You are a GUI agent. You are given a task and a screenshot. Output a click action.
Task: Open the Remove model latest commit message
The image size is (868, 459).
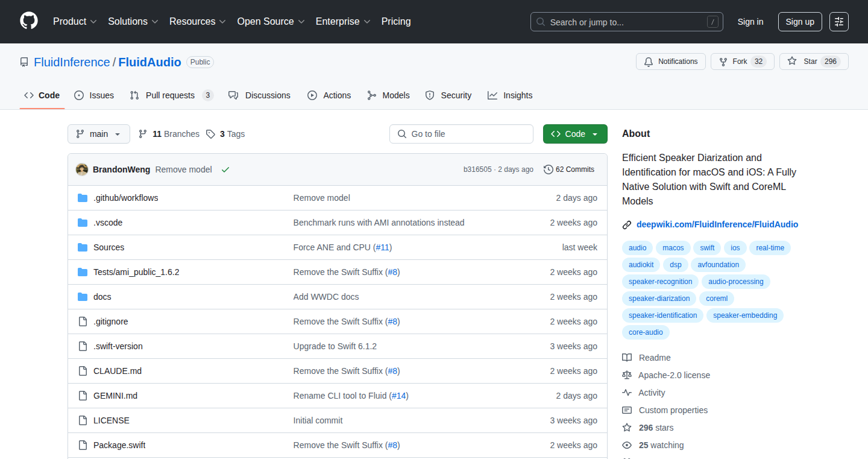point(184,169)
